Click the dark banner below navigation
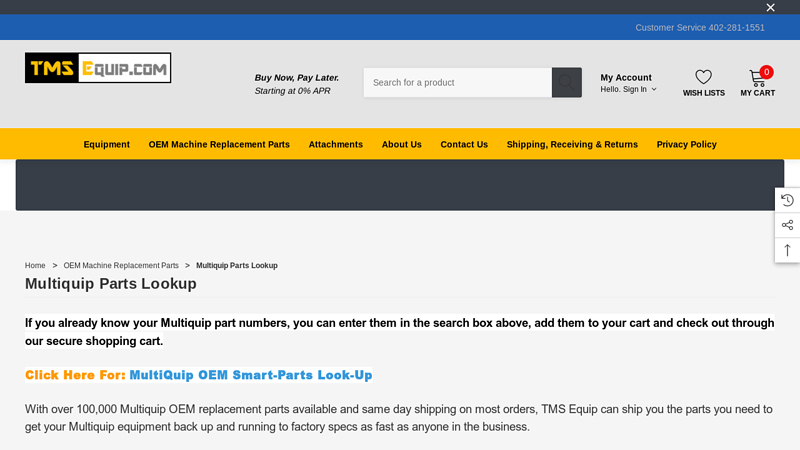The height and width of the screenshot is (450, 800). coord(399,185)
